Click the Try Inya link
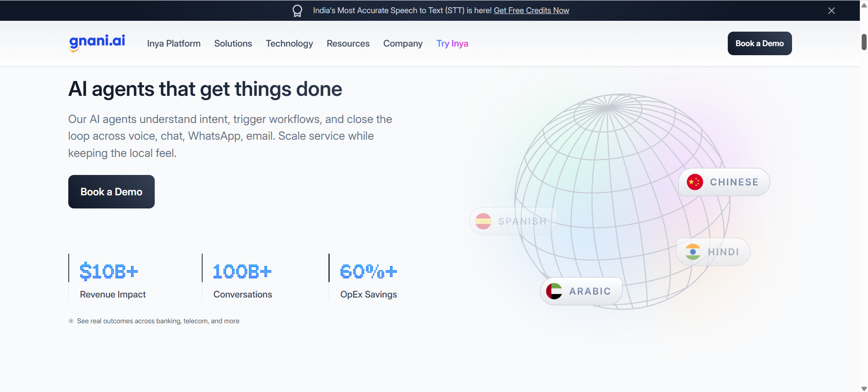 coord(452,43)
